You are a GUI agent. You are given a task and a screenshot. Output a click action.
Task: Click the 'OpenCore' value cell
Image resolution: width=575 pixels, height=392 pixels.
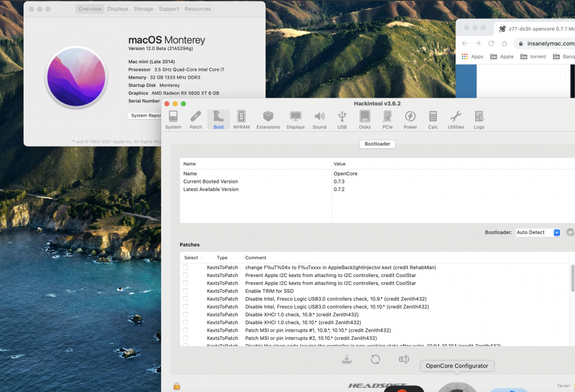(346, 174)
